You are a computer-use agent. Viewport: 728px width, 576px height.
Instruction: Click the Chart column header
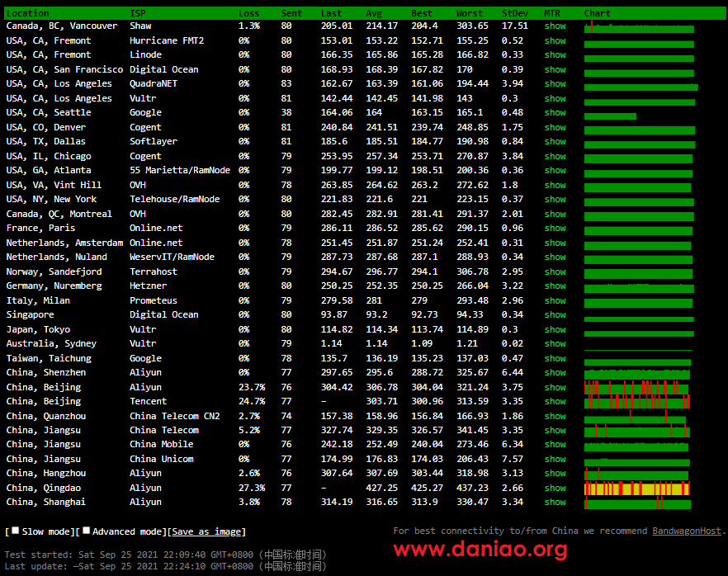point(597,13)
